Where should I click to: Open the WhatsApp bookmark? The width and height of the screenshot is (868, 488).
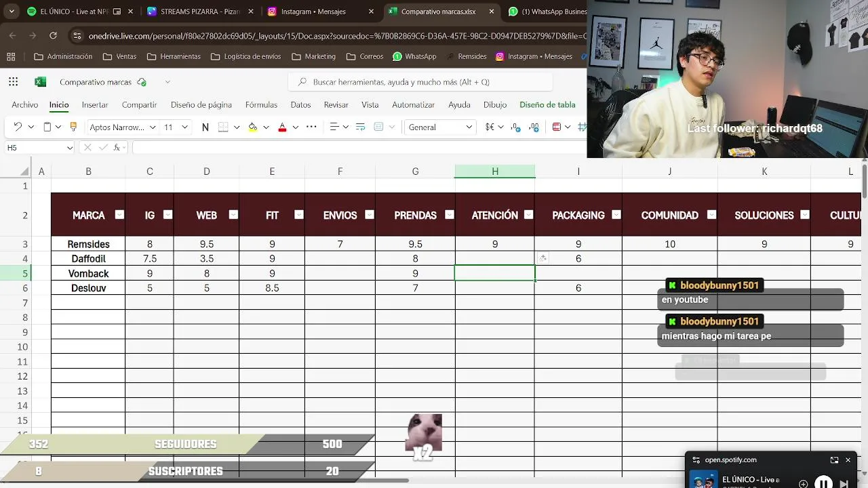414,56
